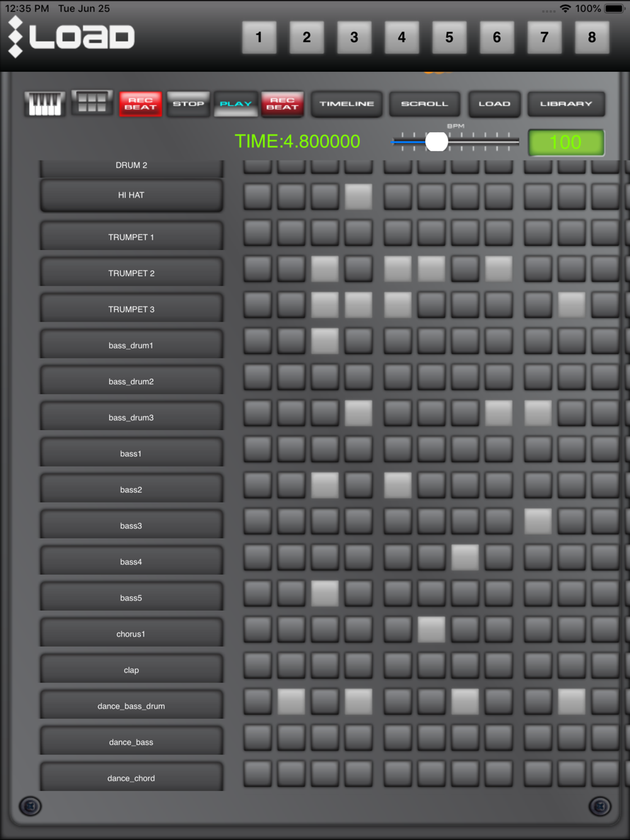The image size is (630, 840).
Task: Disable bass4 lit step 7
Action: [465, 557]
